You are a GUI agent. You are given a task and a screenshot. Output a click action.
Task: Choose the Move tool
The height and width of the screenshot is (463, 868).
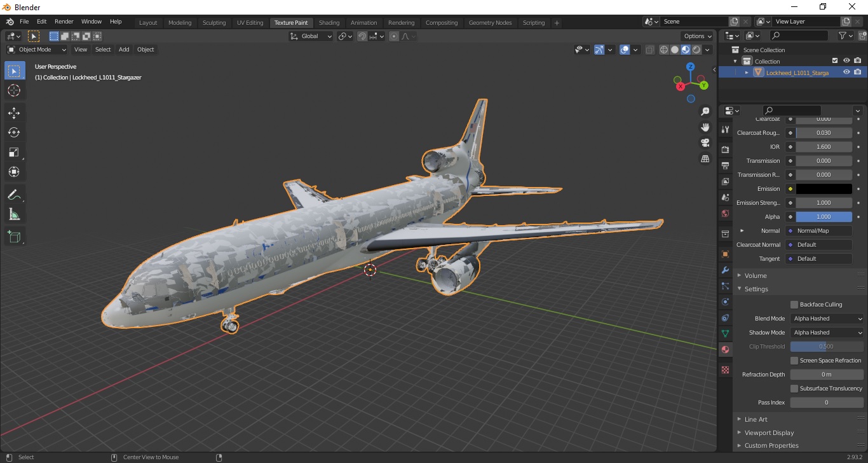pos(14,113)
